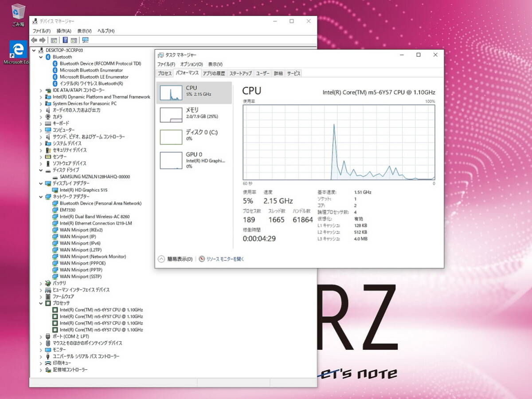Open the ごみ箱 recycle bin desktop icon
532x399 pixels.
point(18,15)
